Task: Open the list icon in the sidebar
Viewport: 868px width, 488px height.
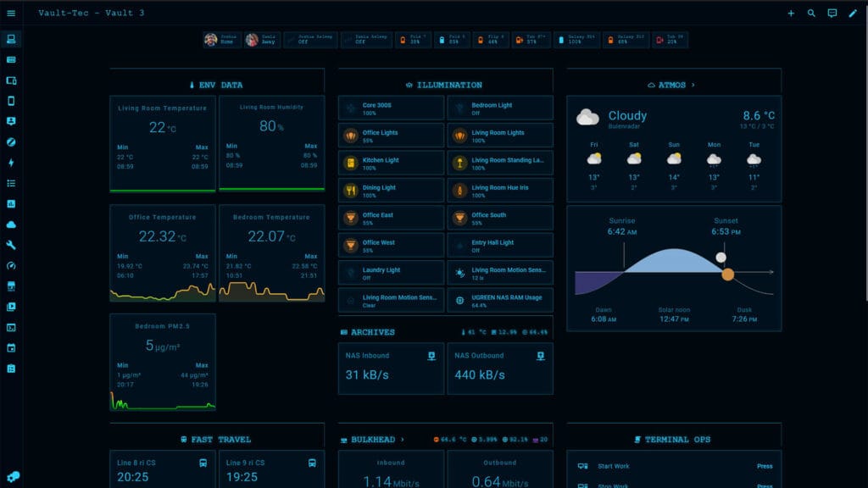Action: click(11, 183)
